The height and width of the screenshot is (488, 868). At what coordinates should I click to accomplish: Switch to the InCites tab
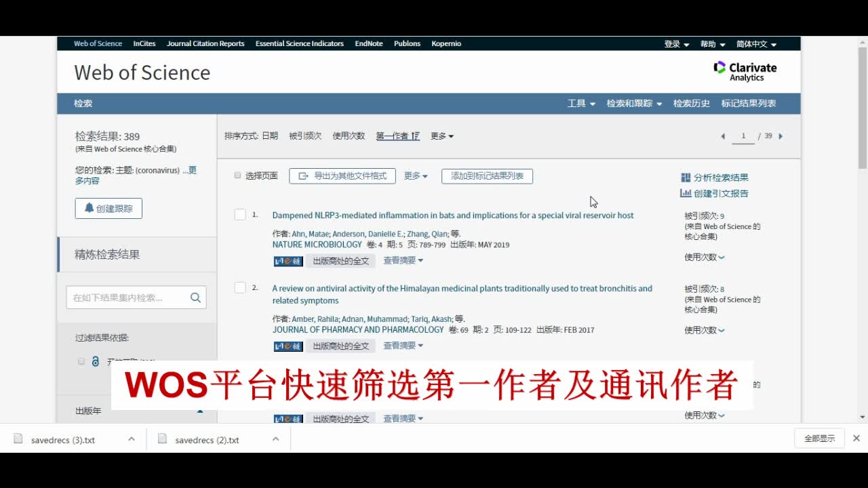tap(144, 43)
